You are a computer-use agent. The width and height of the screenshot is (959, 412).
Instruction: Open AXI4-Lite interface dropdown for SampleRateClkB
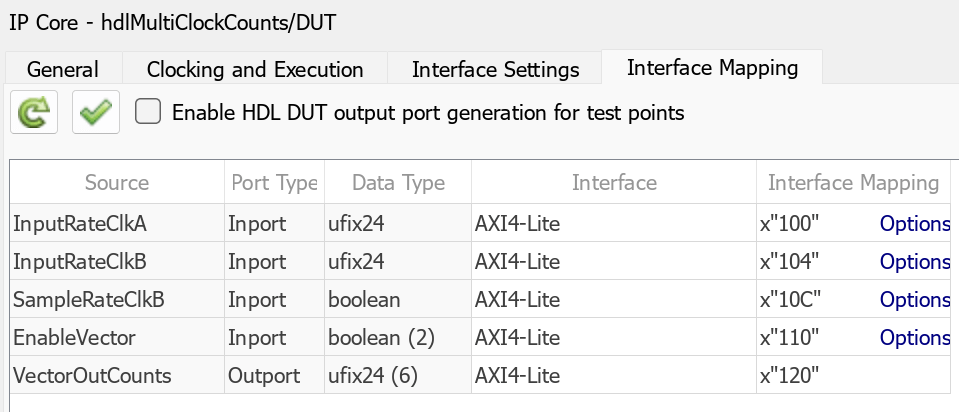[x=613, y=300]
